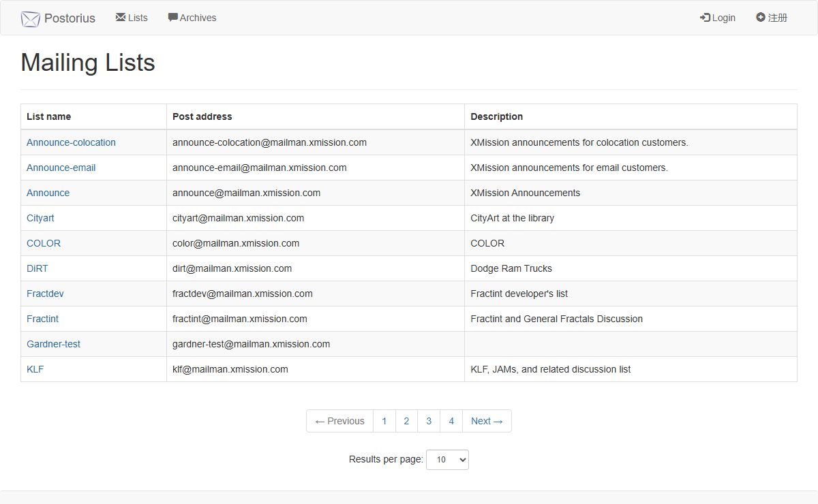The image size is (818, 504).
Task: Open the COLOR mailing list
Action: [x=44, y=243]
